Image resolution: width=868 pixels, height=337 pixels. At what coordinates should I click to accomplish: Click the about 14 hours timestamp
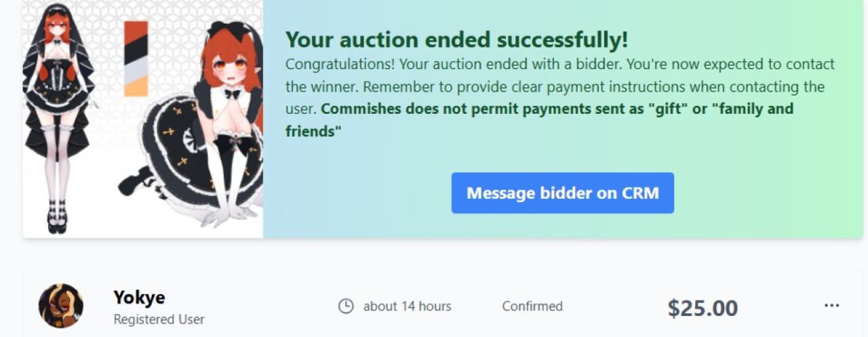pos(407,306)
